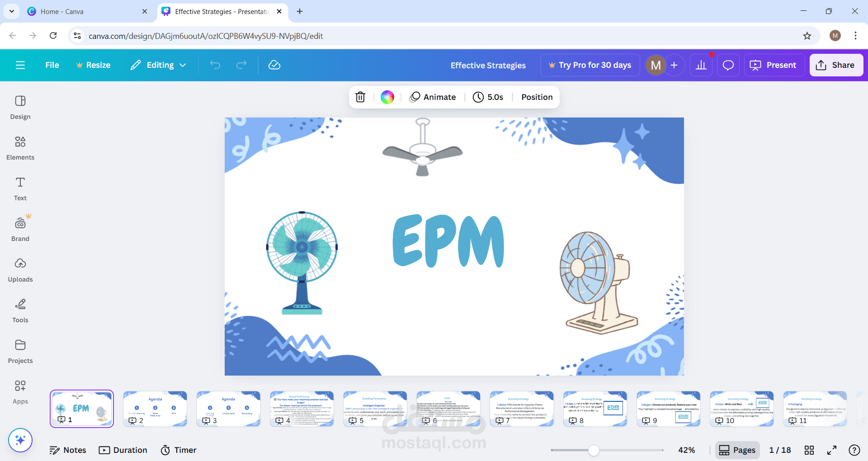
Task: Select slide 10 thumbnail
Action: pyautogui.click(x=742, y=409)
